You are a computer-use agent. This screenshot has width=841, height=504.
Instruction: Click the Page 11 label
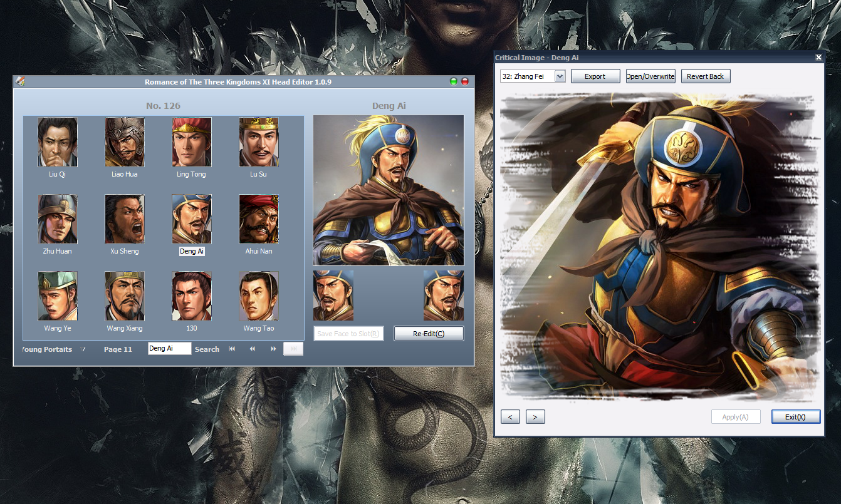click(118, 349)
